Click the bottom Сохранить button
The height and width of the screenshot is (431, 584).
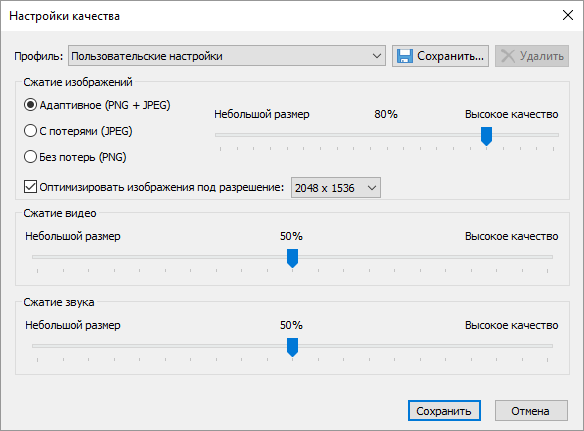pos(444,411)
